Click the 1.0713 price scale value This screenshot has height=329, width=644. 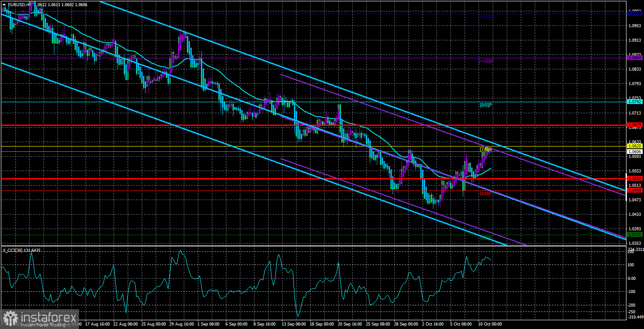coord(635,112)
